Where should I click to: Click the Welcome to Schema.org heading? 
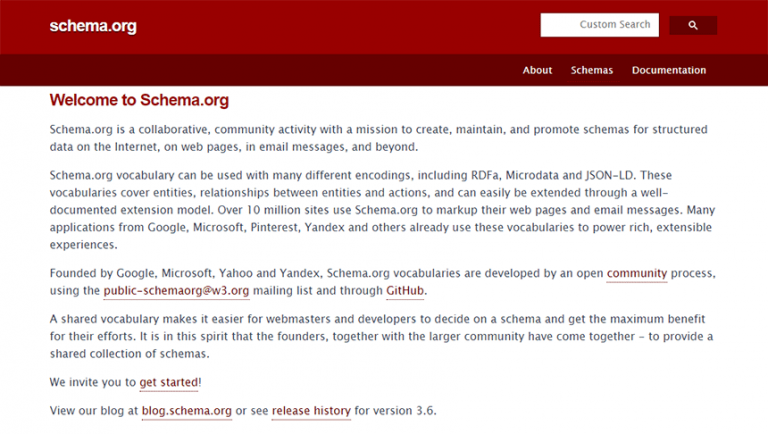(139, 100)
